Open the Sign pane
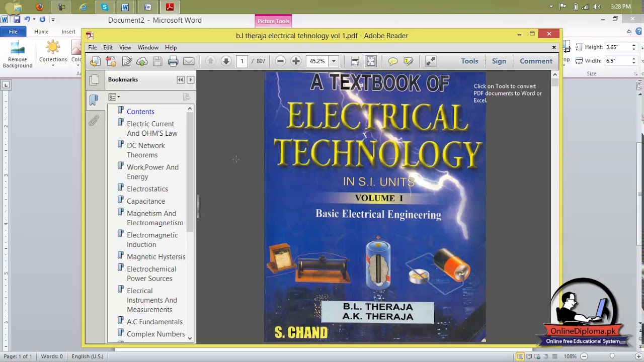The width and height of the screenshot is (644, 362). coord(499,61)
